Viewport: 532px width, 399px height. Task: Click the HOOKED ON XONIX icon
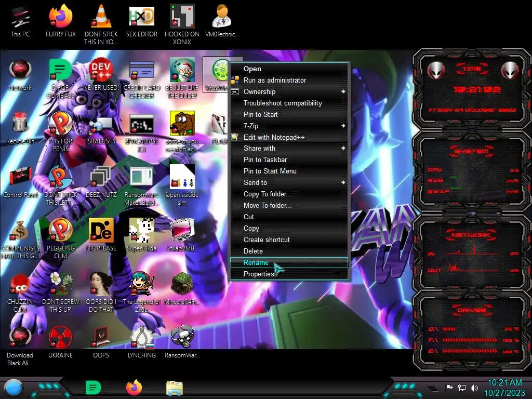[182, 24]
